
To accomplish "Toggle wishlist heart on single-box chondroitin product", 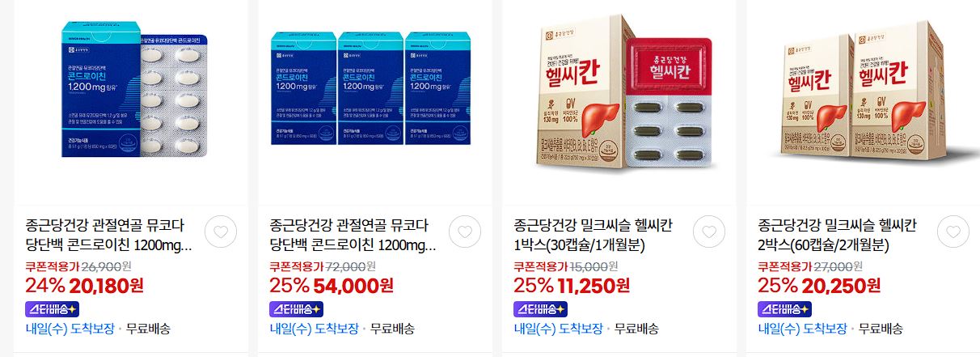I will click(220, 232).
